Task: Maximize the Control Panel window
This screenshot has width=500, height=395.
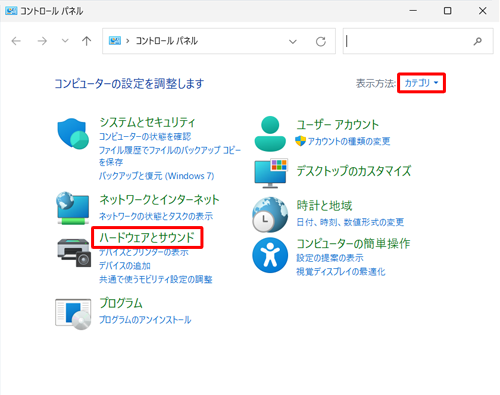Action: (x=448, y=11)
